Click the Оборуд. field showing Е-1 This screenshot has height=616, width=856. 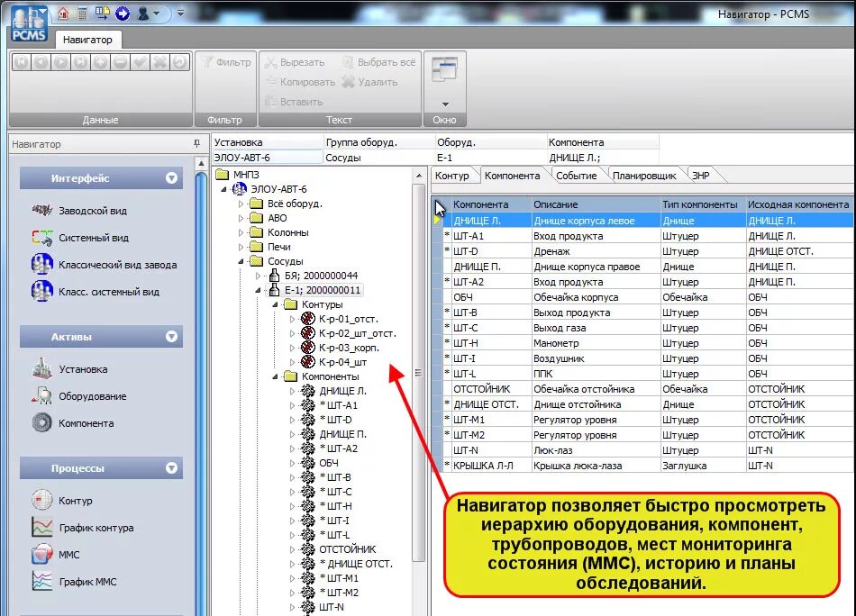point(490,158)
